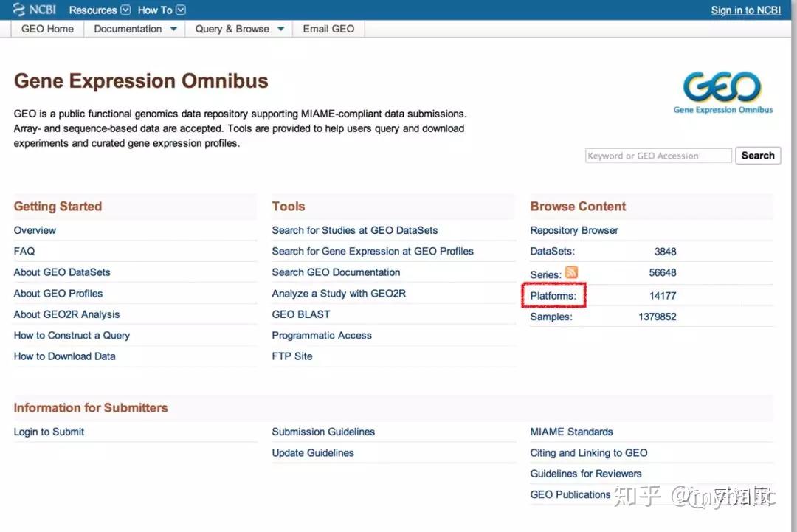Open Analyze a Study with GEO2R
This screenshot has height=532, width=797.
[339, 293]
